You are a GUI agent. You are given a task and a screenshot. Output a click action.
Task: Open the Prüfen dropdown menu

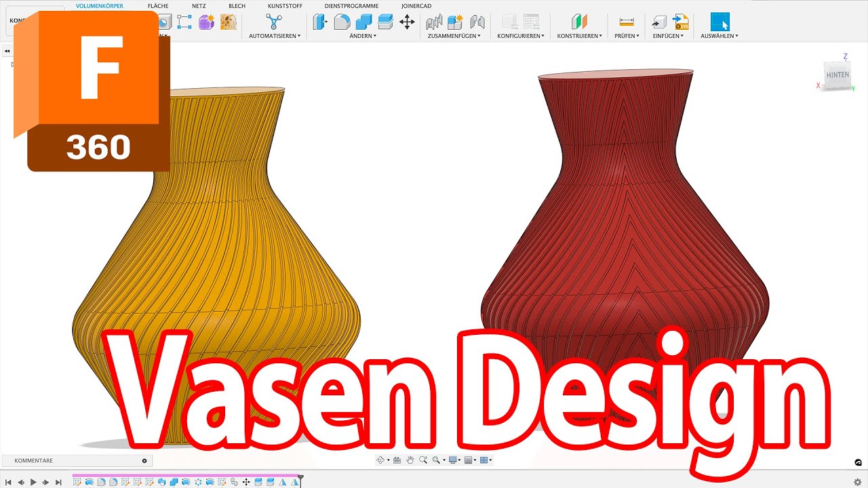(627, 35)
